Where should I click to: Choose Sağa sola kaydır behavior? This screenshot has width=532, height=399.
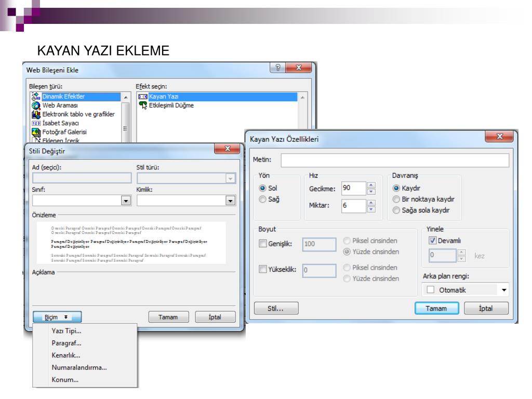[396, 210]
